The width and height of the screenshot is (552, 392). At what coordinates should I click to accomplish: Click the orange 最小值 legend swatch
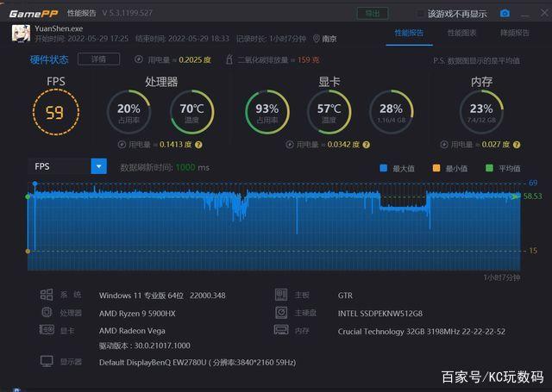pyautogui.click(x=436, y=168)
